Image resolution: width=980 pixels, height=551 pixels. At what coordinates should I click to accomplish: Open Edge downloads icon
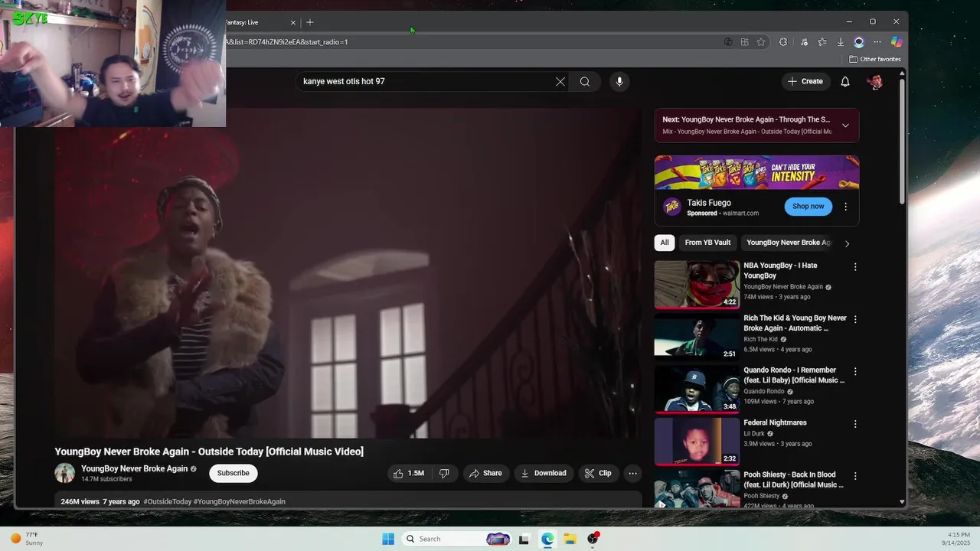click(840, 42)
